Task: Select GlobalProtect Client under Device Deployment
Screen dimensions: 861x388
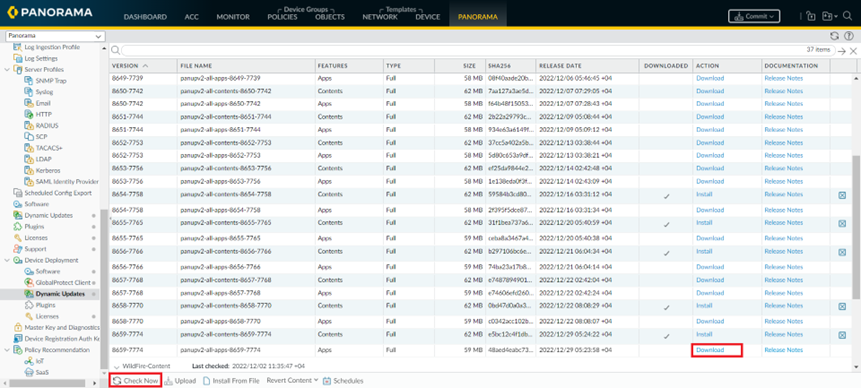Action: (x=63, y=283)
